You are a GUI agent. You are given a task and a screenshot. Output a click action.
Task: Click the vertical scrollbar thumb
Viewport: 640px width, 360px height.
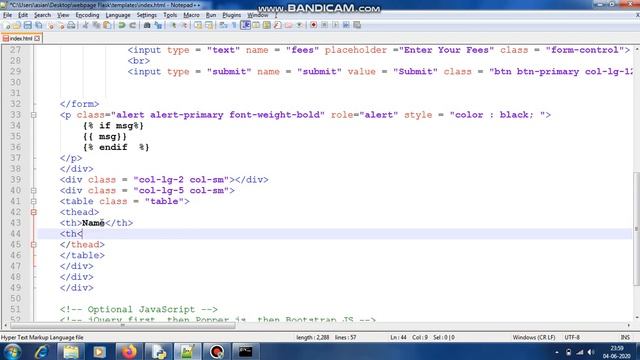636,229
